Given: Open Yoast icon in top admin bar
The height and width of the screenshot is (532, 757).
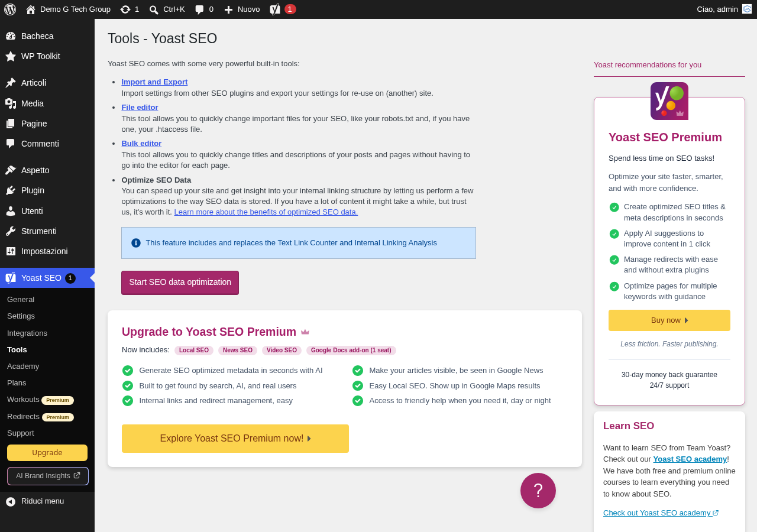Looking at the screenshot, I should [275, 9].
